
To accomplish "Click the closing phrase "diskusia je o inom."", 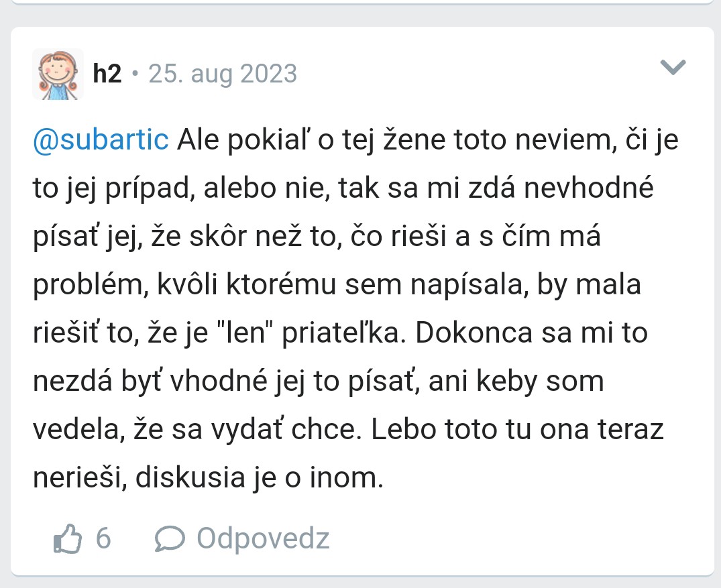I will (x=275, y=478).
